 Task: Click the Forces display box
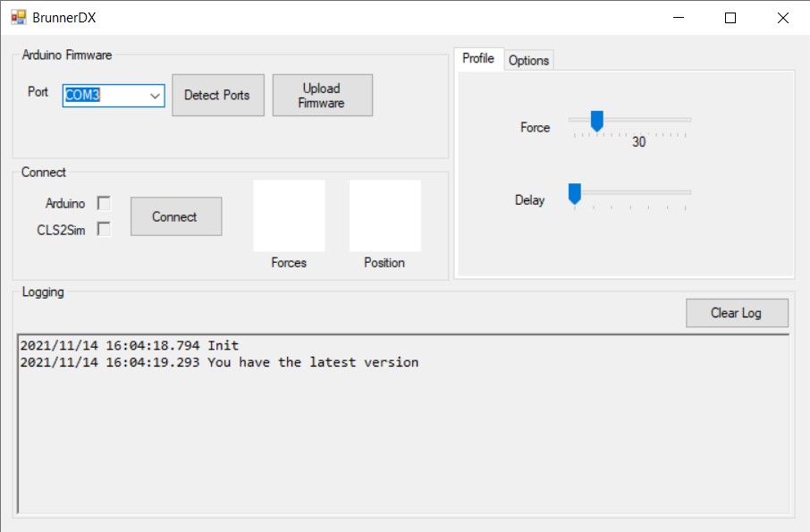289,215
